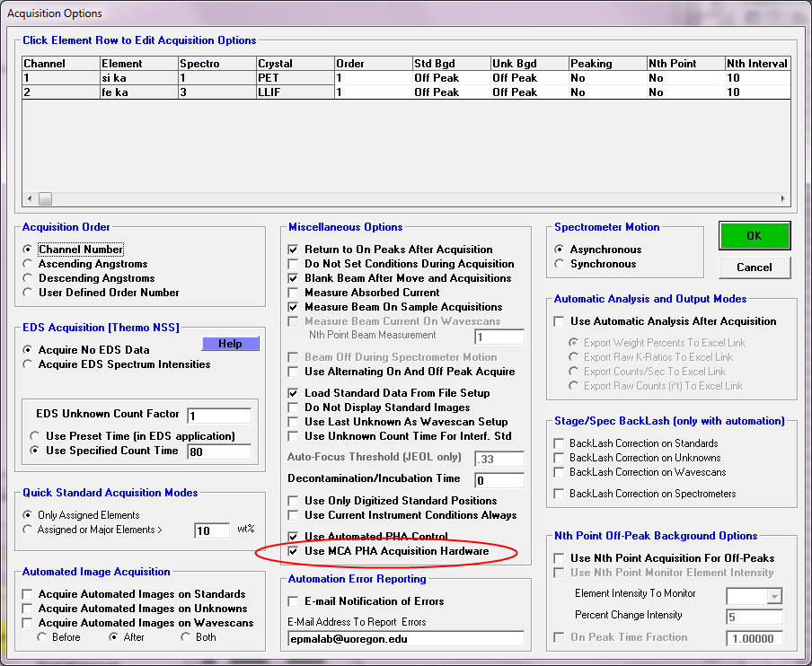812x666 pixels.
Task: Click the Decontamination/Incubation Time field
Action: click(x=499, y=480)
